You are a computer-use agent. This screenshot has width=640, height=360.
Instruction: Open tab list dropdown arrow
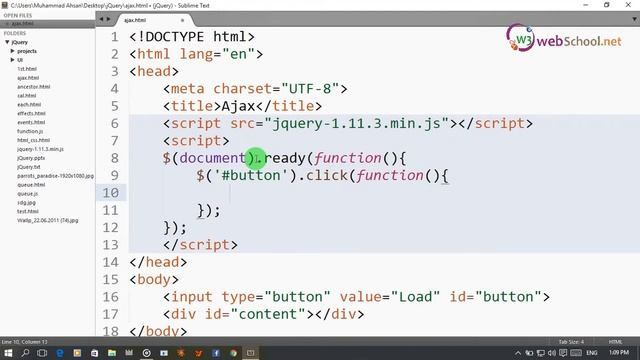pyautogui.click(x=634, y=19)
